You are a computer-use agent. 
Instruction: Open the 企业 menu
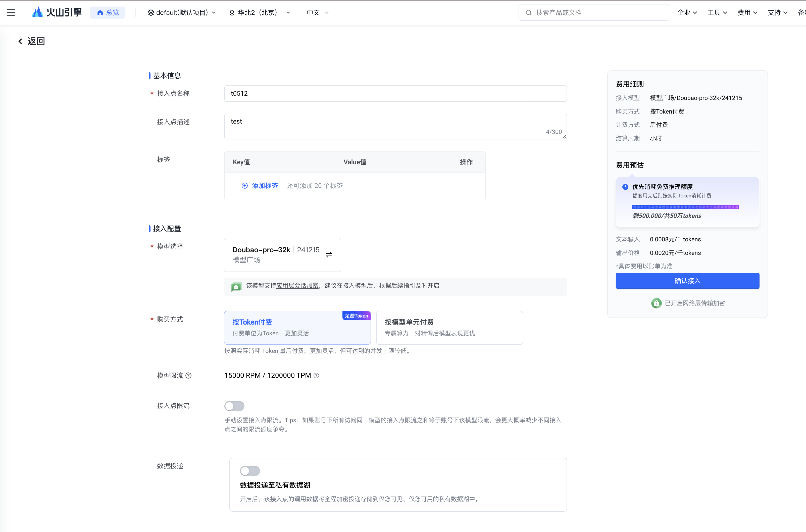[x=687, y=13]
